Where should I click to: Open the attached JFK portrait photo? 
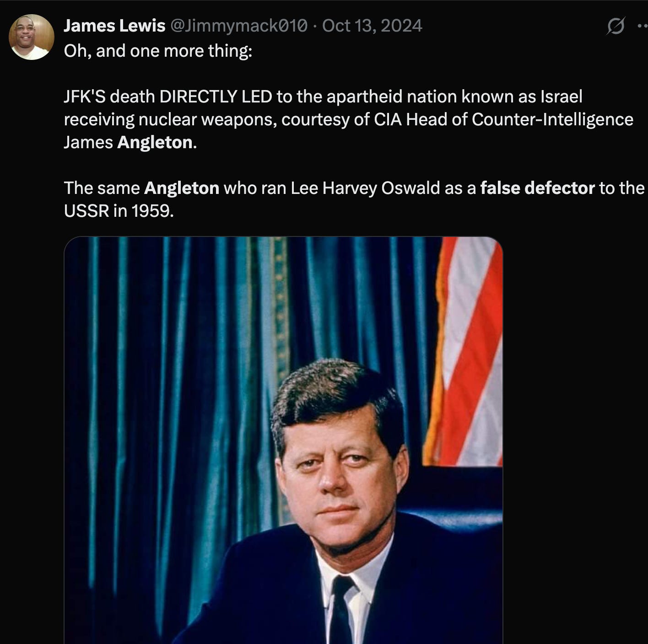click(283, 440)
